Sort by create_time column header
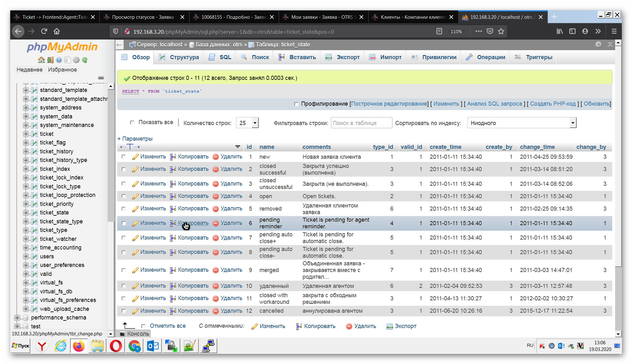The image size is (632, 364). coord(445,147)
